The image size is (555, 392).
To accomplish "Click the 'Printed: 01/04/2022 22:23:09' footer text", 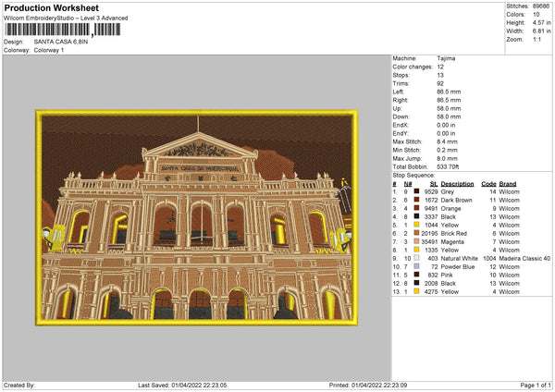I will [x=368, y=385].
